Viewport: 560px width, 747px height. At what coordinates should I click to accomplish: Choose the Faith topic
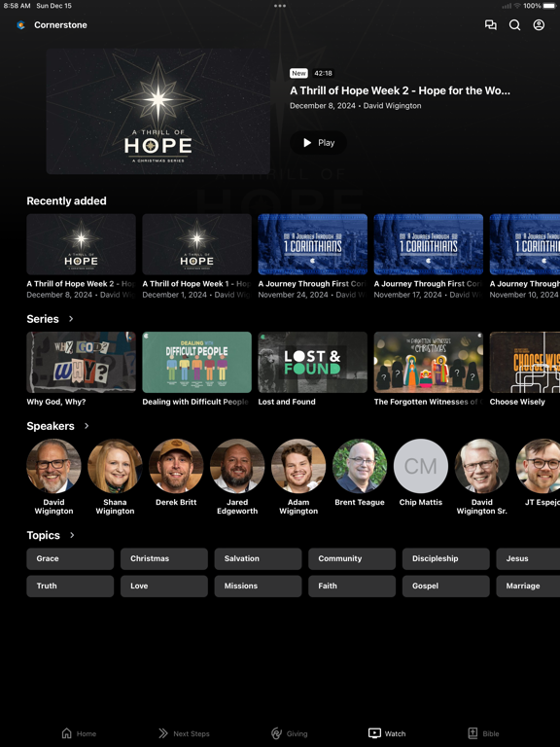pos(352,586)
